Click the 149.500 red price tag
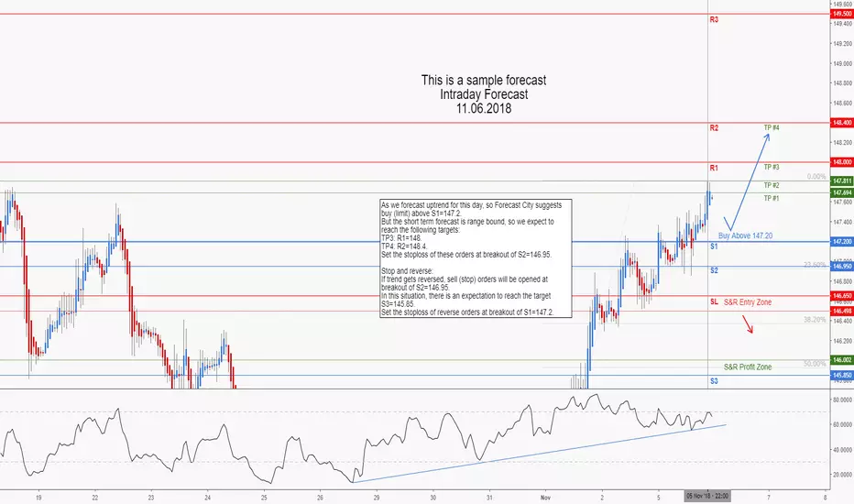The height and width of the screenshot is (504, 854). (x=842, y=14)
